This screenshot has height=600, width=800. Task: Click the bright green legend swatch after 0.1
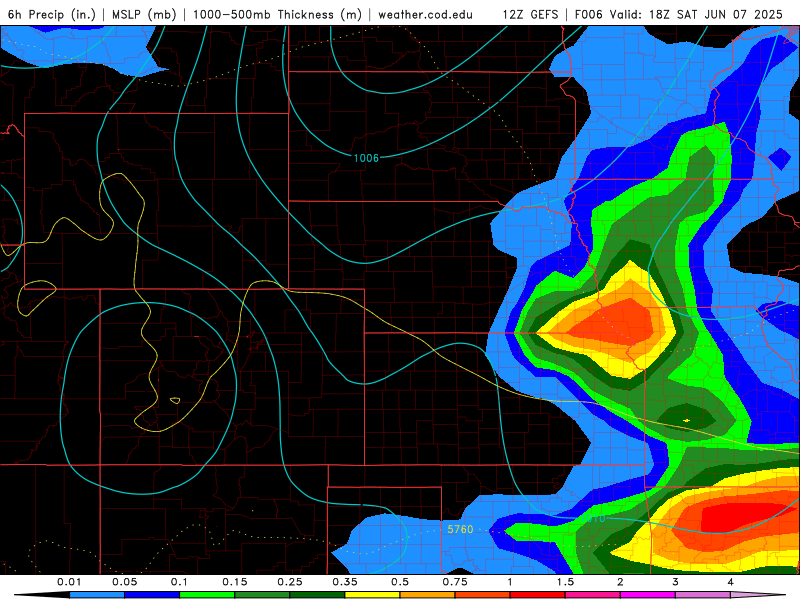point(207,595)
